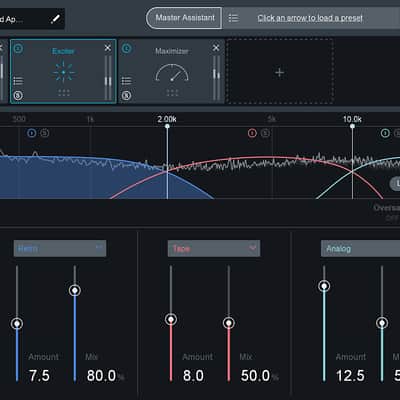Bypass the blue low band power icon
Image resolution: width=400 pixels, height=400 pixels.
pyautogui.click(x=32, y=133)
